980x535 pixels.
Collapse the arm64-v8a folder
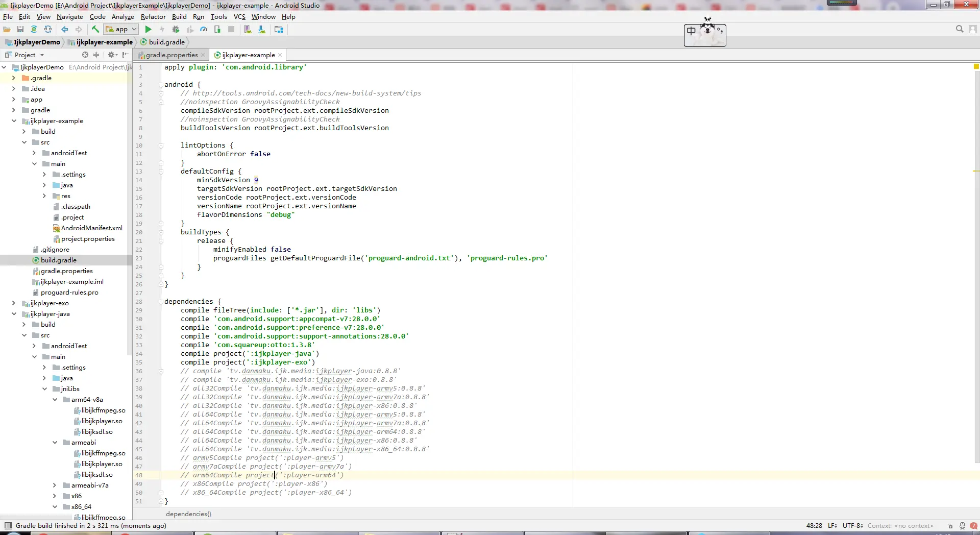pyautogui.click(x=55, y=400)
